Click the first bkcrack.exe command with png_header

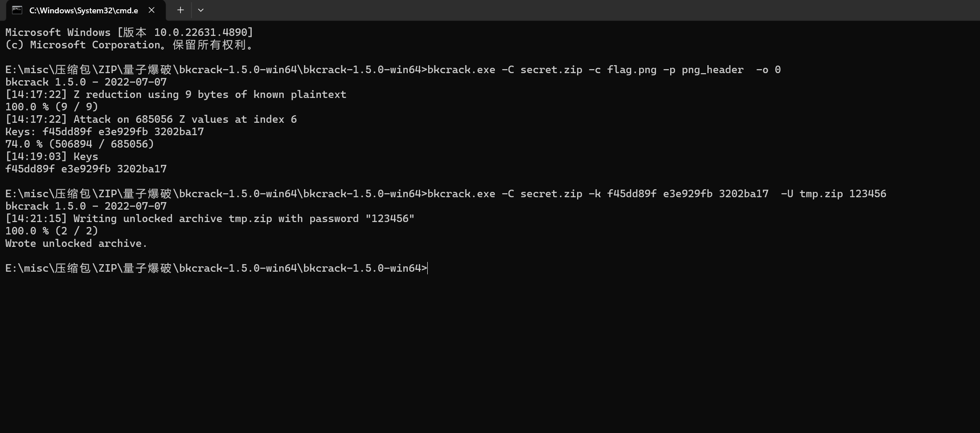[604, 70]
